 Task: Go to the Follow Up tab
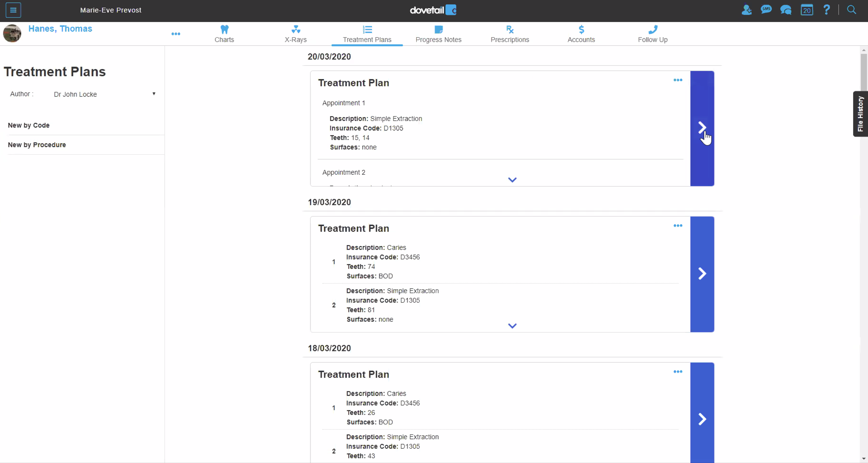pos(652,34)
